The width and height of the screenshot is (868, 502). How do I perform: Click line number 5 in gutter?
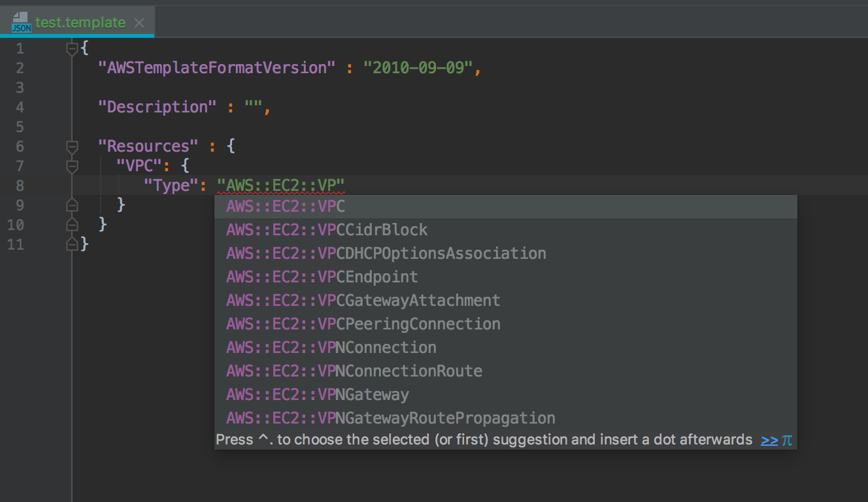point(19,127)
